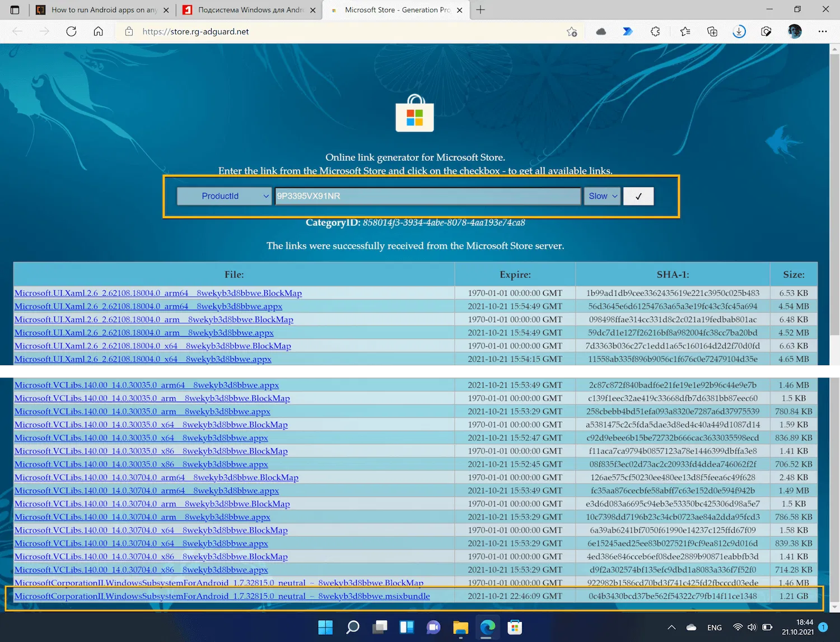Click the checkmark button to generate links
This screenshot has height=642, width=840.
pyautogui.click(x=638, y=196)
